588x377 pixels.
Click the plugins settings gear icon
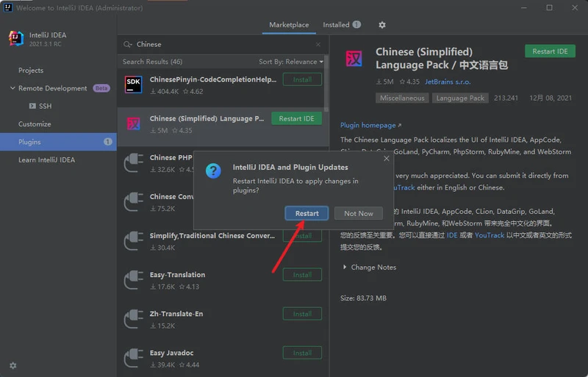(x=381, y=25)
